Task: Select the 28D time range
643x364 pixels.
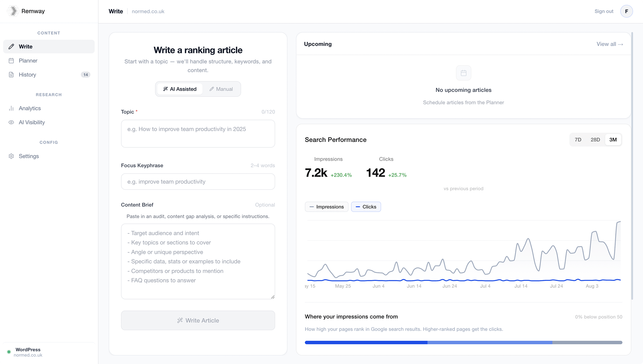Action: pos(595,140)
